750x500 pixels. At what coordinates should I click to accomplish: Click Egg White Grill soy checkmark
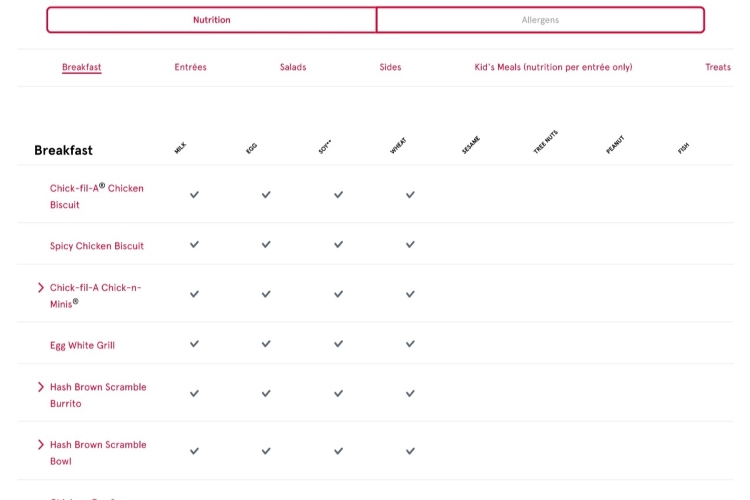click(338, 344)
